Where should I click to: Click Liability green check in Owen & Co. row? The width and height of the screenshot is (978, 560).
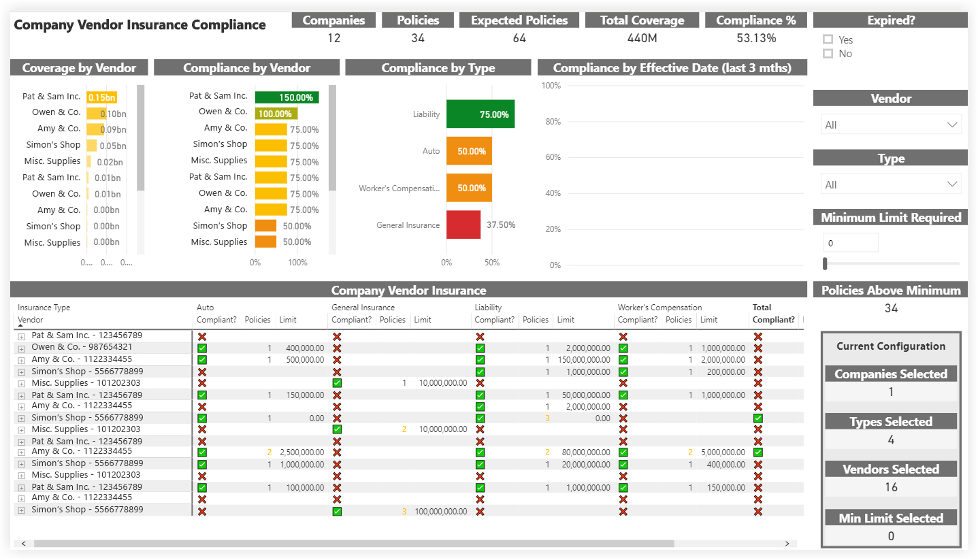pos(480,348)
